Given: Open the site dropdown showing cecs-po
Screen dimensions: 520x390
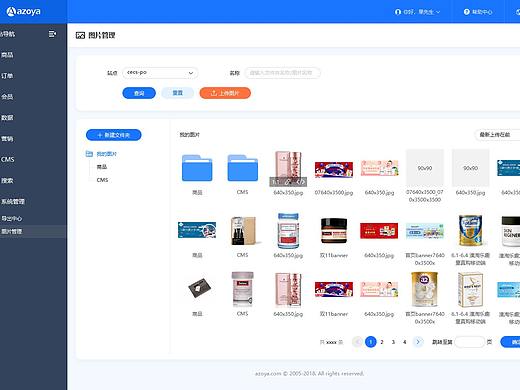Looking at the screenshot, I should (x=160, y=73).
